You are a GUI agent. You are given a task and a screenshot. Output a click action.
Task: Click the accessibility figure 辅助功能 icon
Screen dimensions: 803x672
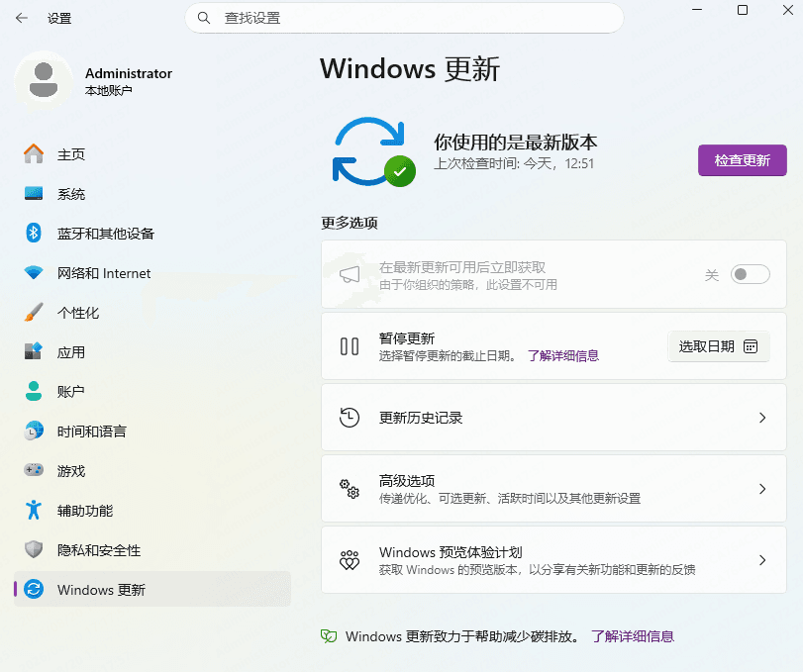[34, 510]
